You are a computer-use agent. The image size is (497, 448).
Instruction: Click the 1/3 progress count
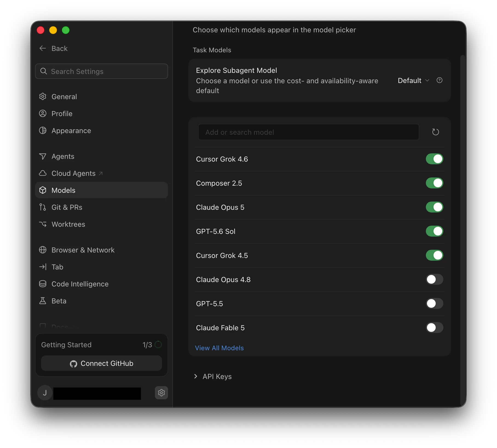pos(147,345)
